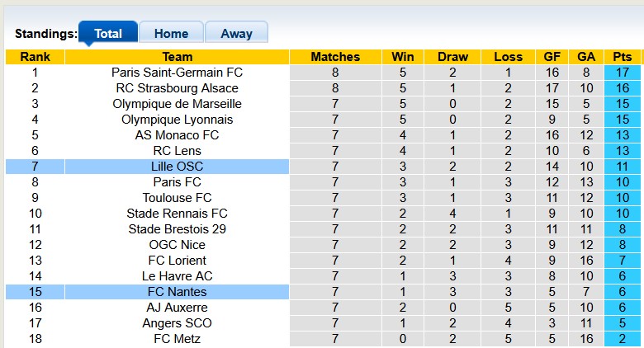Click the FC Metz team name
The height and width of the screenshot is (348, 644).
pos(178,339)
